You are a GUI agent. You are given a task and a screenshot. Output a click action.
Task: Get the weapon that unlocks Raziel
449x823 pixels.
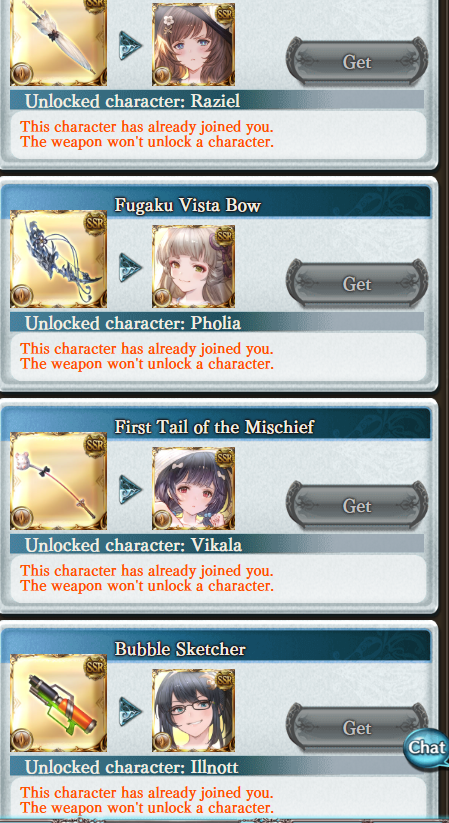[357, 61]
